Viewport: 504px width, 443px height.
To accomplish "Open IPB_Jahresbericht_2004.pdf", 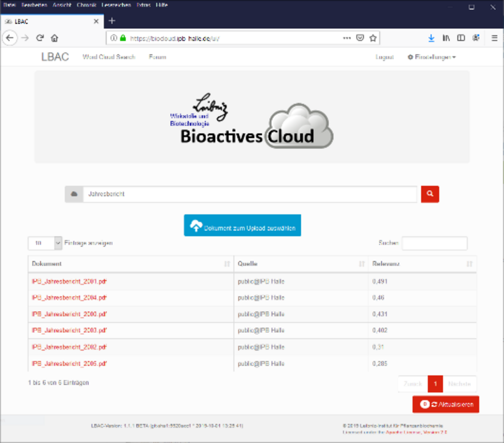I will 69,298.
